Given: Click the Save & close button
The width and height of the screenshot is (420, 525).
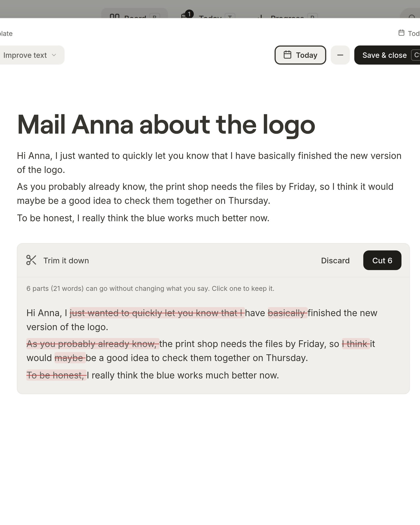Looking at the screenshot, I should [x=387, y=55].
